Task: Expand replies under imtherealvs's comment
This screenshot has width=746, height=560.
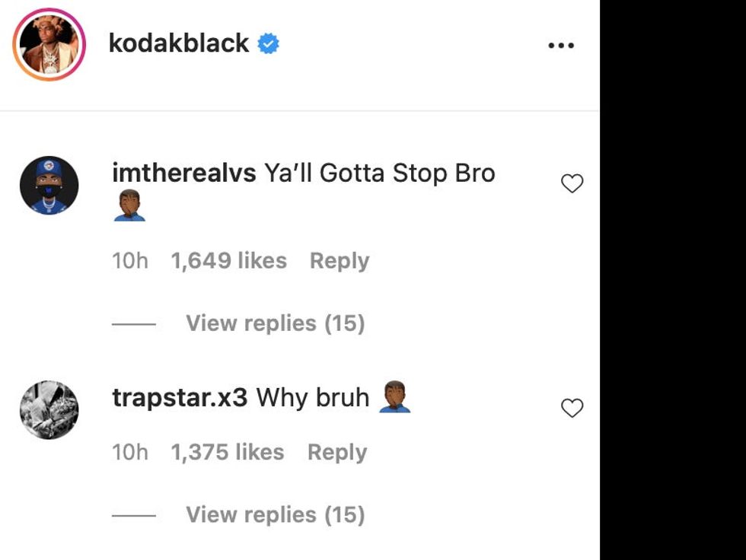Action: (x=275, y=323)
